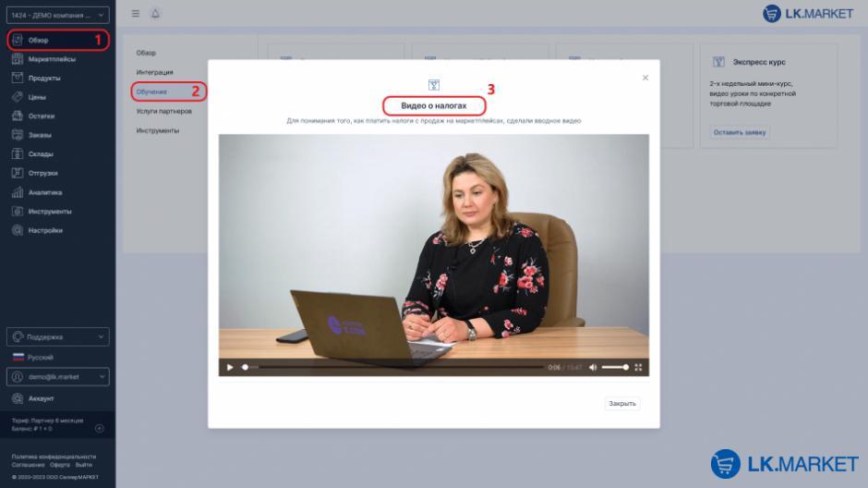Click the plus icon next to balance
868x488 pixels.
point(100,428)
